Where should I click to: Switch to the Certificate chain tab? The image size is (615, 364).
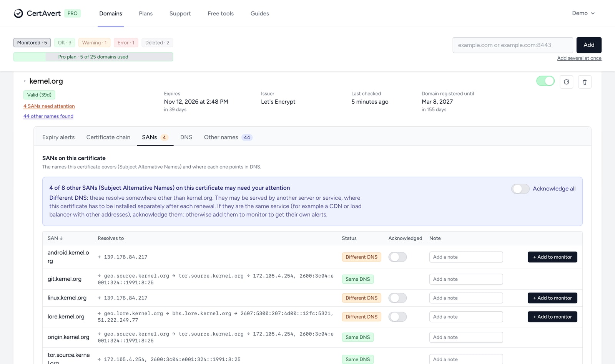click(x=108, y=137)
